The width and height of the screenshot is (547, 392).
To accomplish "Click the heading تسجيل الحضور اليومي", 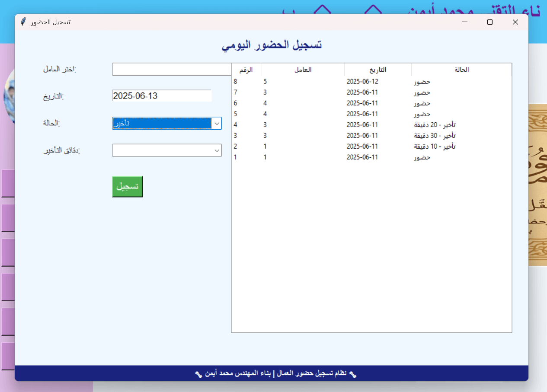I will [x=272, y=45].
